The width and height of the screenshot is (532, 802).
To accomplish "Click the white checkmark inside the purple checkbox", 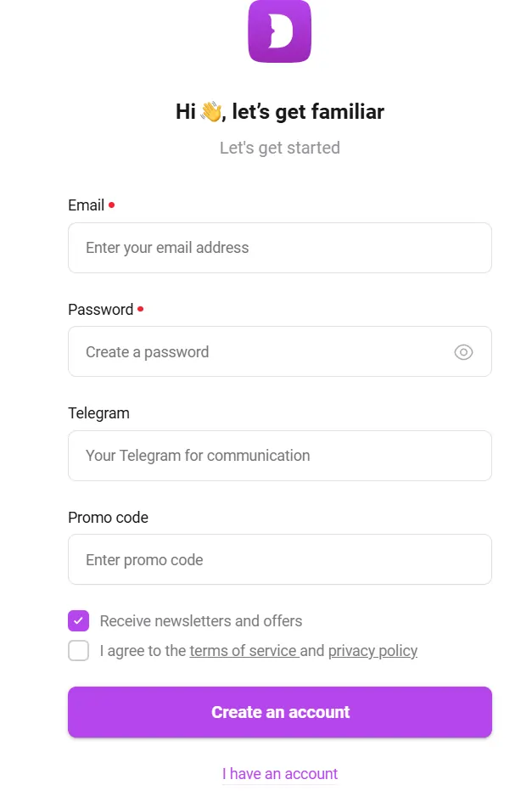I will [78, 620].
